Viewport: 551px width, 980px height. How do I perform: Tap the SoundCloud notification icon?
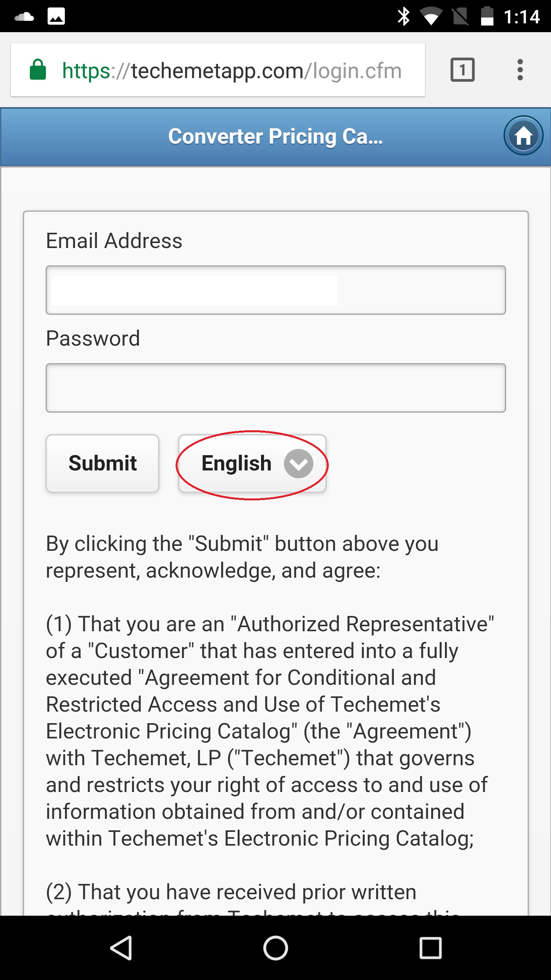coord(24,17)
